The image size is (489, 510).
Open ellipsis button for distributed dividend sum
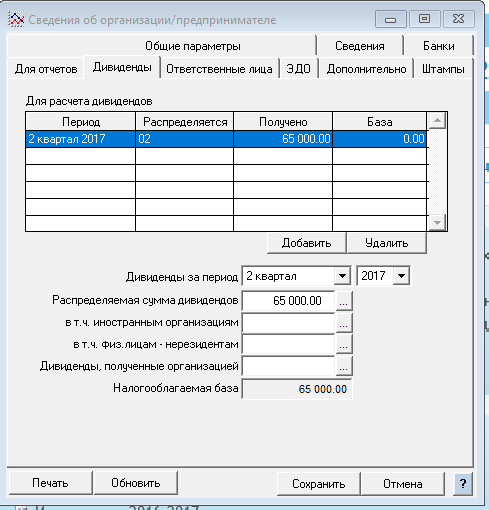(x=344, y=301)
